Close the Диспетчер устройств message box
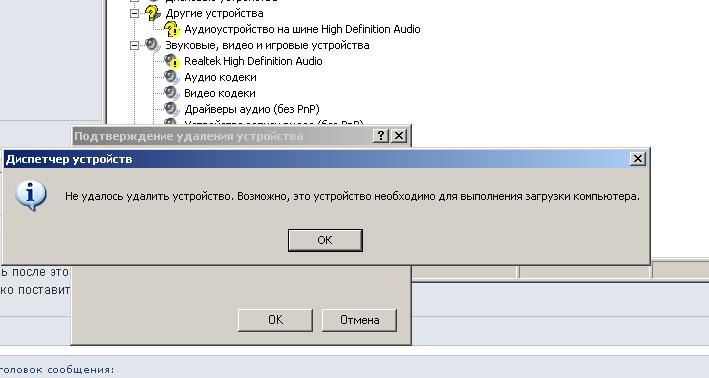The width and height of the screenshot is (709, 378). click(x=638, y=159)
